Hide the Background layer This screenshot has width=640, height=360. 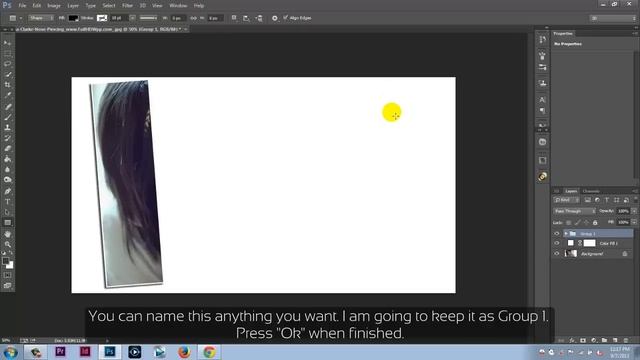click(x=557, y=253)
